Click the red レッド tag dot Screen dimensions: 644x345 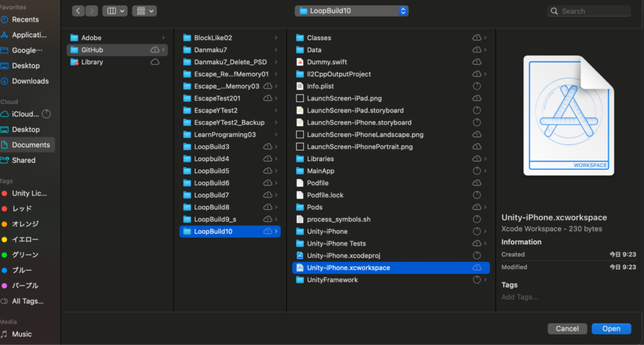click(5, 209)
